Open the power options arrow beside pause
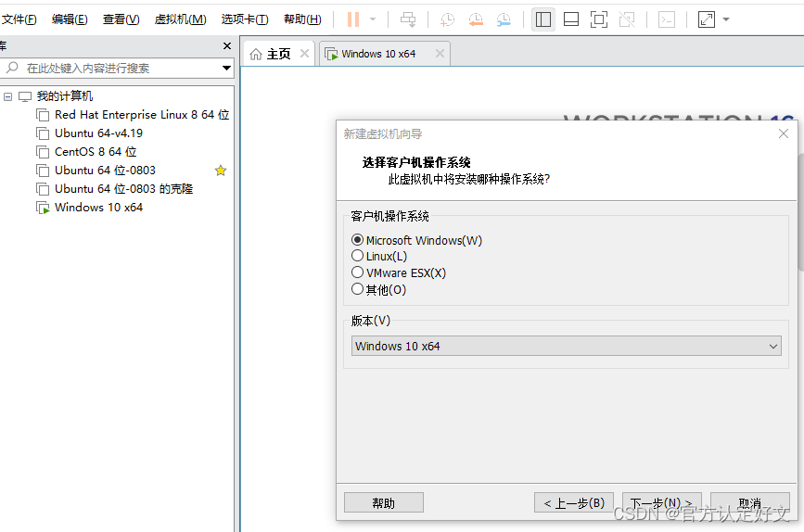Screen dimensions: 804x532 373,19
